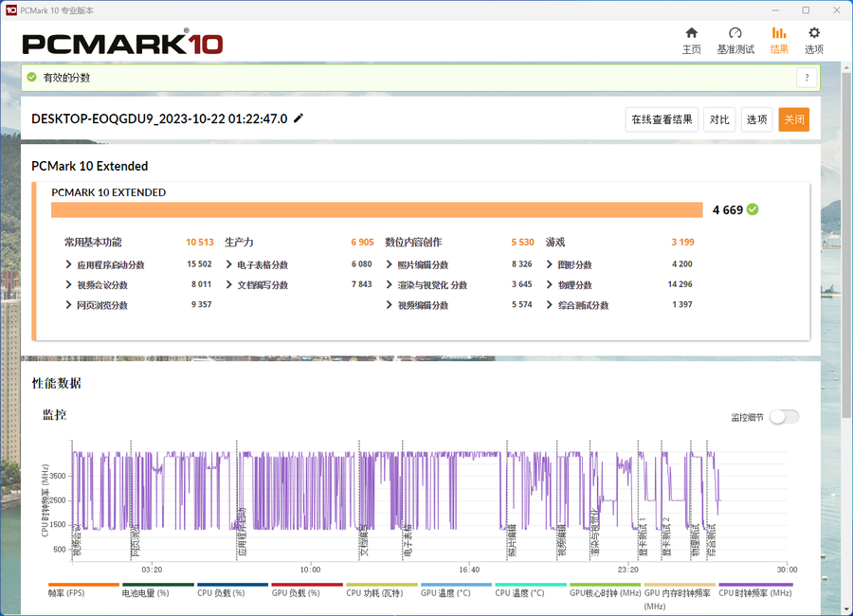The width and height of the screenshot is (853, 616).
Task: Expand 电子表格分数 row
Action: click(x=229, y=264)
